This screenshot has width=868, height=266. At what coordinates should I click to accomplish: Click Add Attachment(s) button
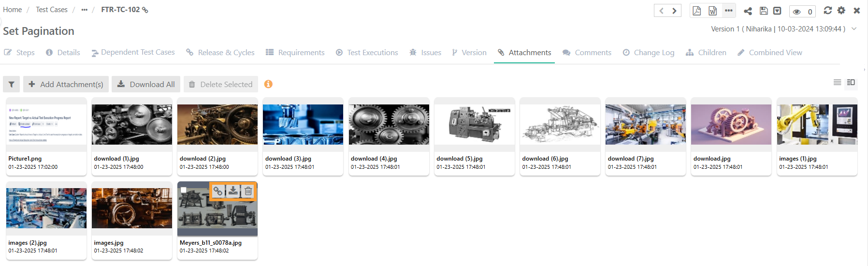click(x=66, y=84)
